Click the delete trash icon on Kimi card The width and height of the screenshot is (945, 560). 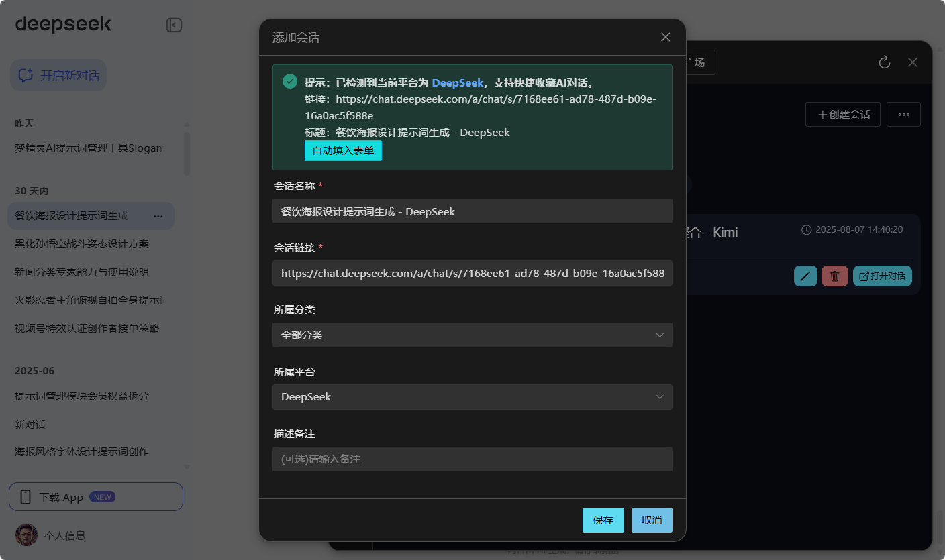click(x=835, y=276)
